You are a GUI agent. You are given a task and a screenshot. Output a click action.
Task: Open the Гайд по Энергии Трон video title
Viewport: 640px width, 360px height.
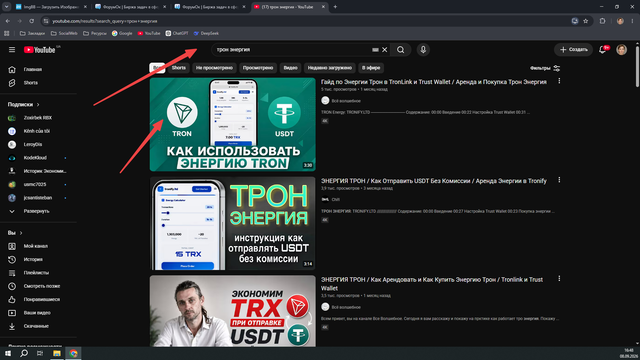[433, 82]
